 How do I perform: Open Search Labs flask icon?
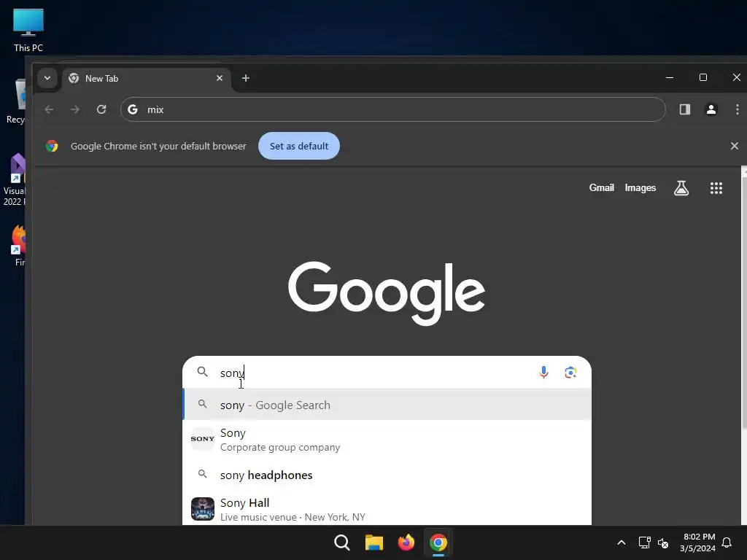[681, 187]
